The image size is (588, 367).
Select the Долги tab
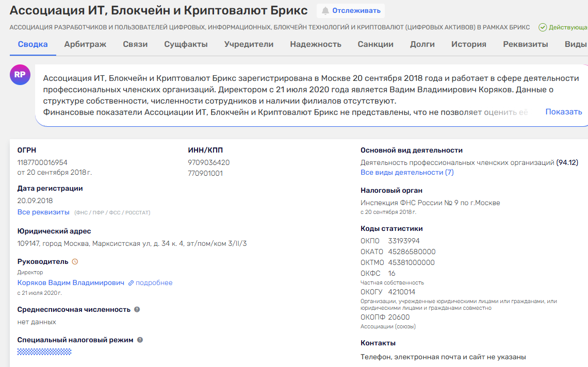[x=422, y=44]
